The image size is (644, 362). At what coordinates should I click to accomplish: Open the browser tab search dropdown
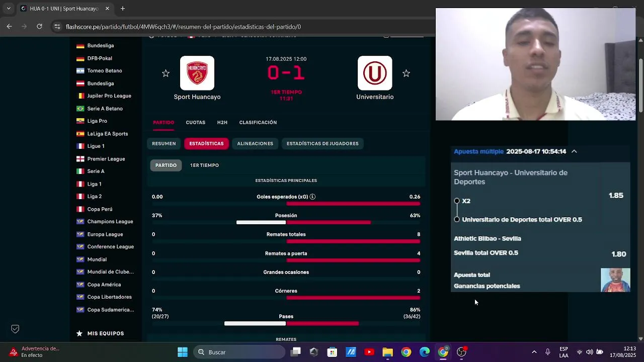[x=9, y=9]
